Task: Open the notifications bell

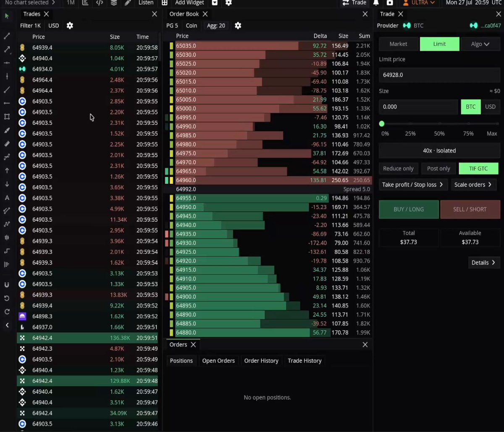Action: click(376, 3)
